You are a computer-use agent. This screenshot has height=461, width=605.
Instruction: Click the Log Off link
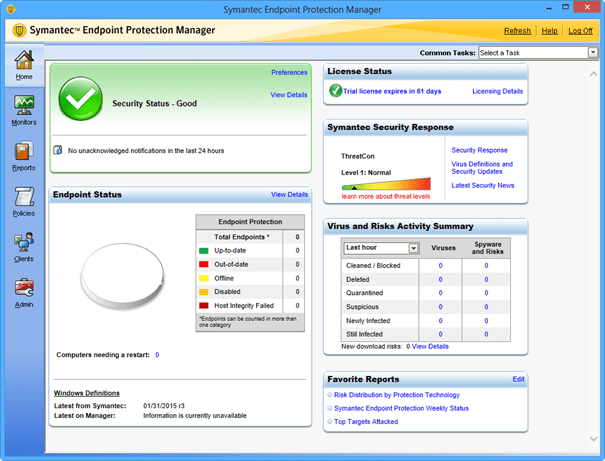coord(580,31)
